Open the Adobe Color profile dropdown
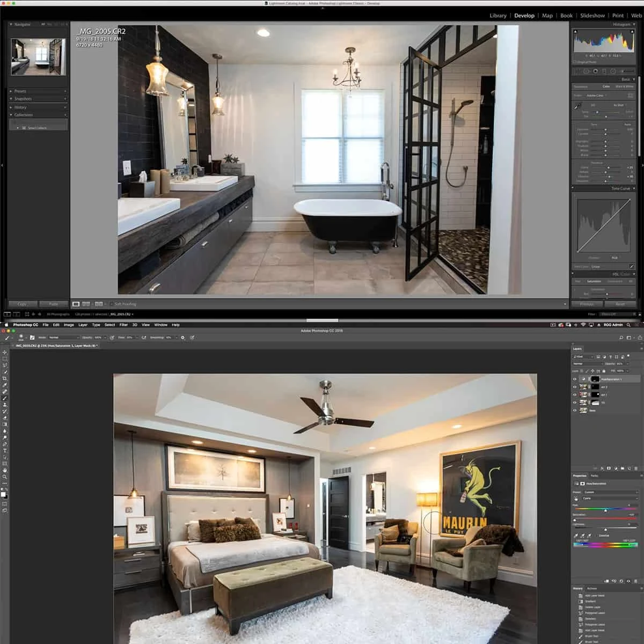Viewport: 644px width, 644px height. [x=595, y=96]
